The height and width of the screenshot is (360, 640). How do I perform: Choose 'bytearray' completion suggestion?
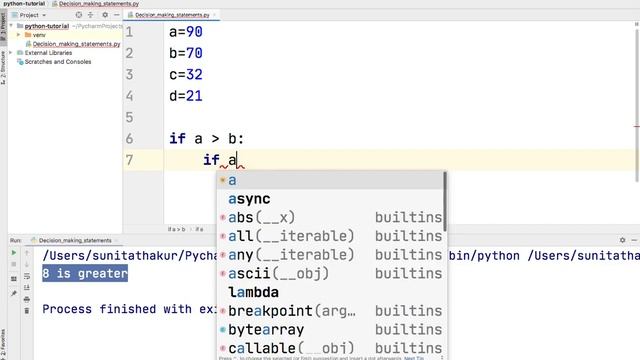pos(331,329)
